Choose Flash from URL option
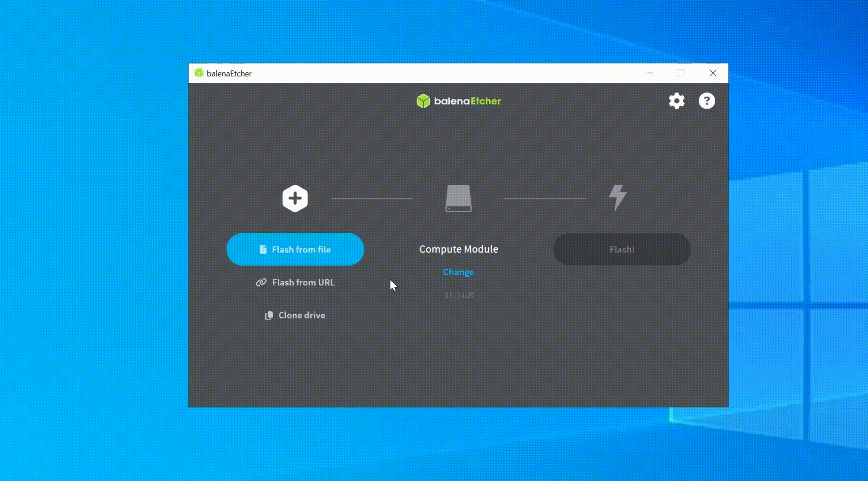868x481 pixels. [303, 282]
